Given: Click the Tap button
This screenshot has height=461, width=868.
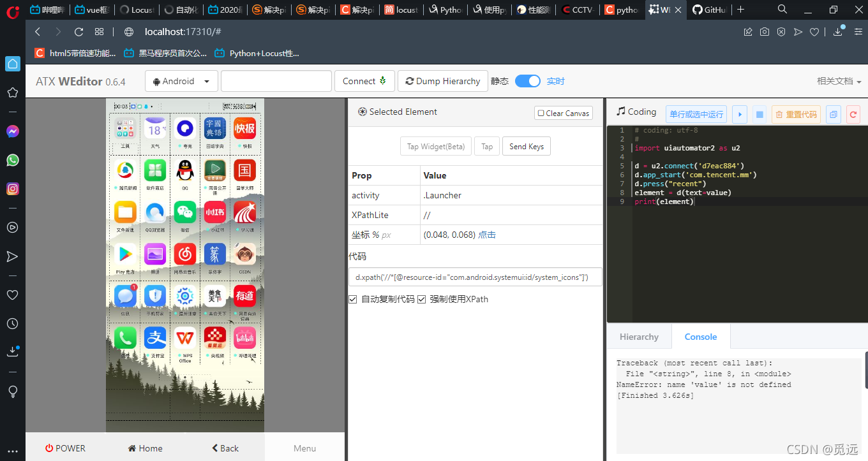Looking at the screenshot, I should tap(487, 147).
